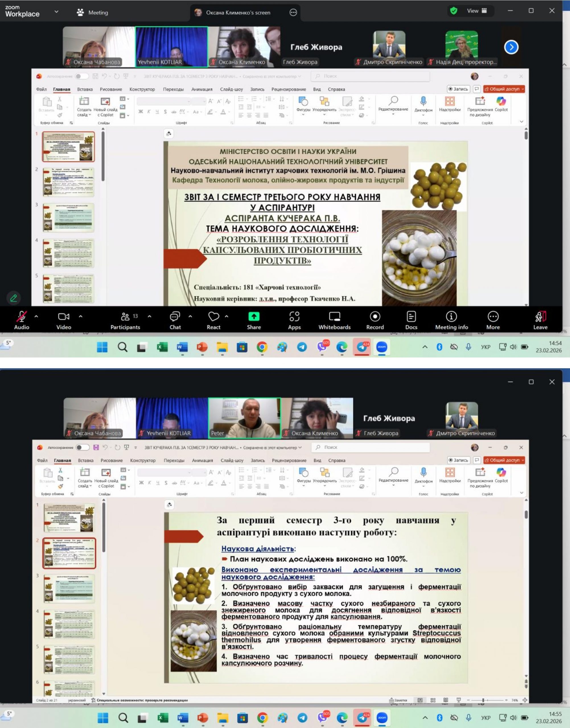
Task: Click the 74% zoom slider handle
Action: click(483, 700)
